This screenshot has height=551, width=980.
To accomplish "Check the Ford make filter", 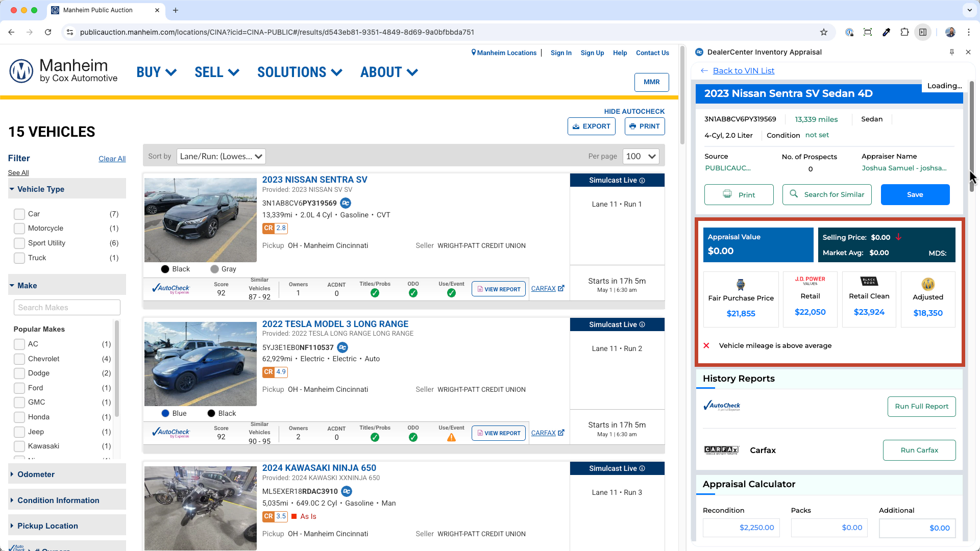I will pos(19,388).
